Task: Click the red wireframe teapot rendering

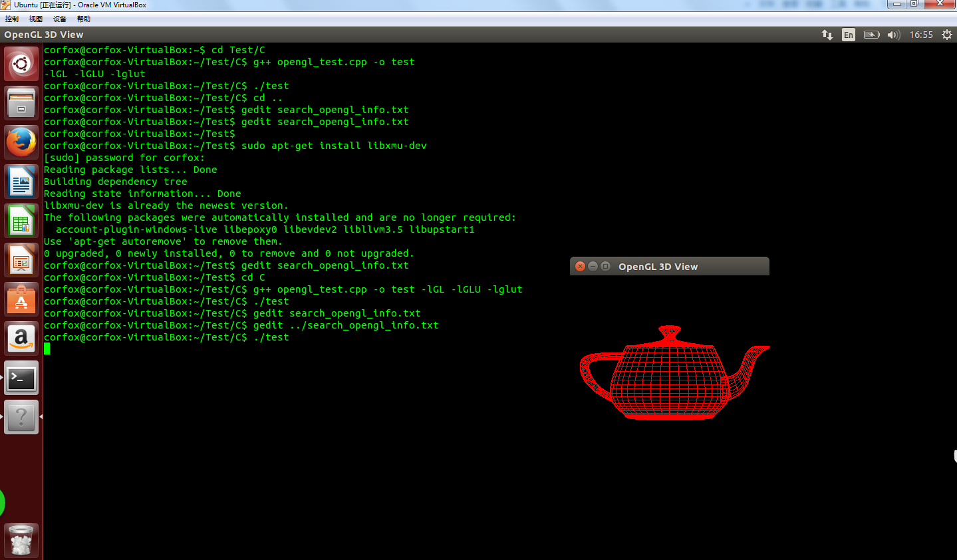Action: tap(674, 372)
